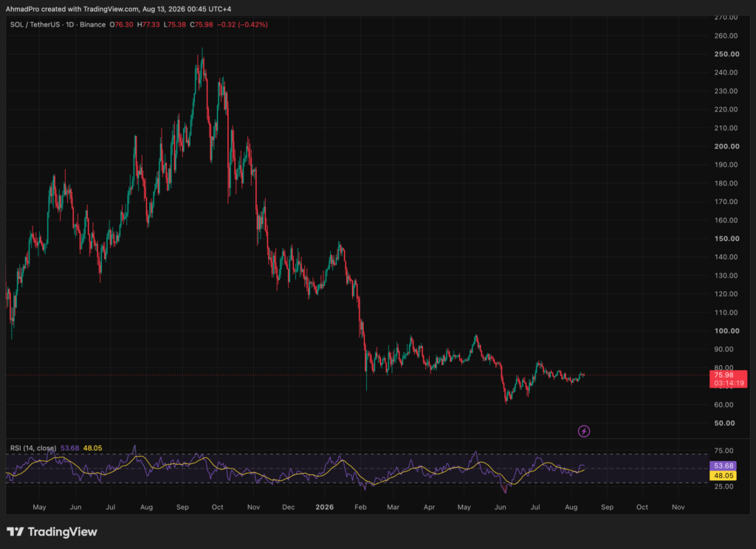Click the Mar label on time axis
The image size is (756, 549).
click(394, 507)
